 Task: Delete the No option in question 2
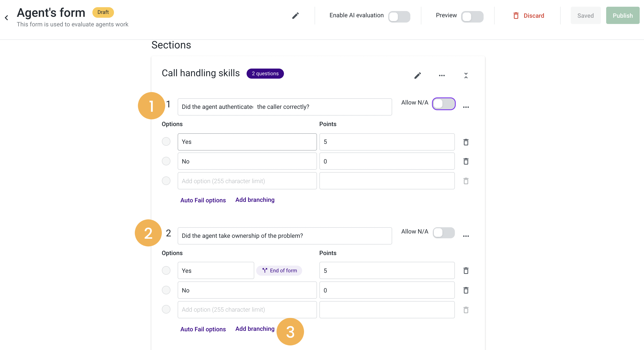point(466,290)
